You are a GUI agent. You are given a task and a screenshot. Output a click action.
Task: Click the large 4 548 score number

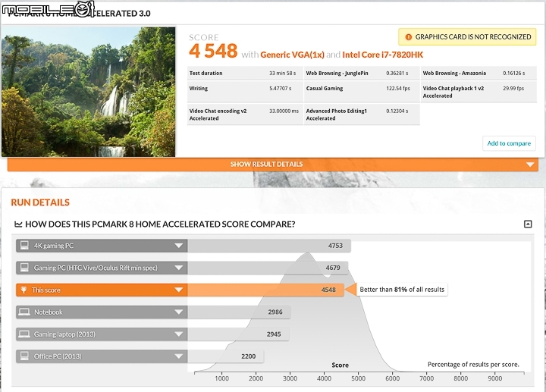[x=213, y=51]
